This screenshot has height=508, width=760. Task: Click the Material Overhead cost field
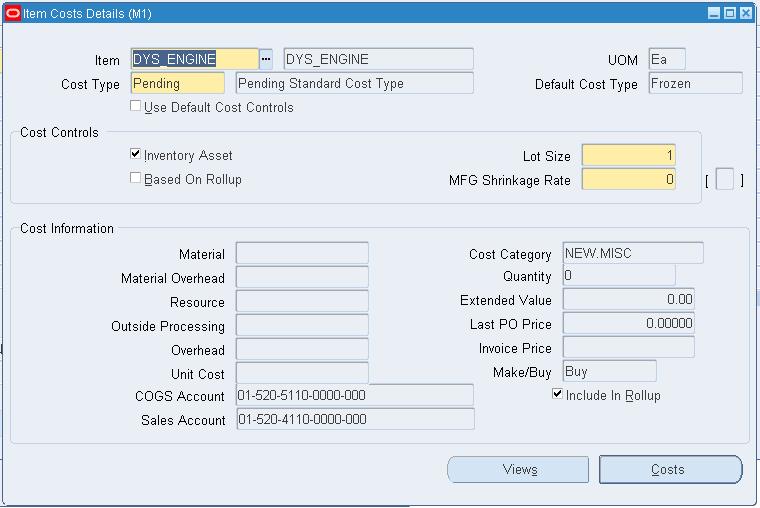pos(302,277)
